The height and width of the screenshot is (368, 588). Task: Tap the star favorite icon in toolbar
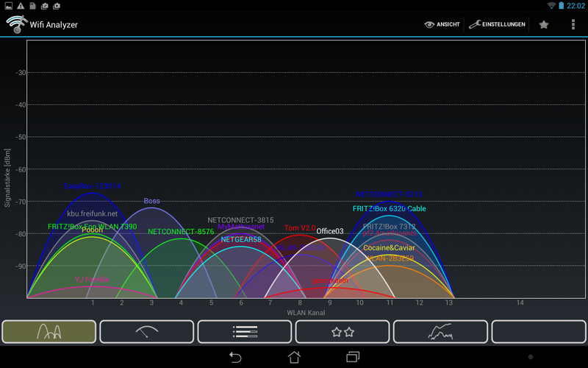544,24
